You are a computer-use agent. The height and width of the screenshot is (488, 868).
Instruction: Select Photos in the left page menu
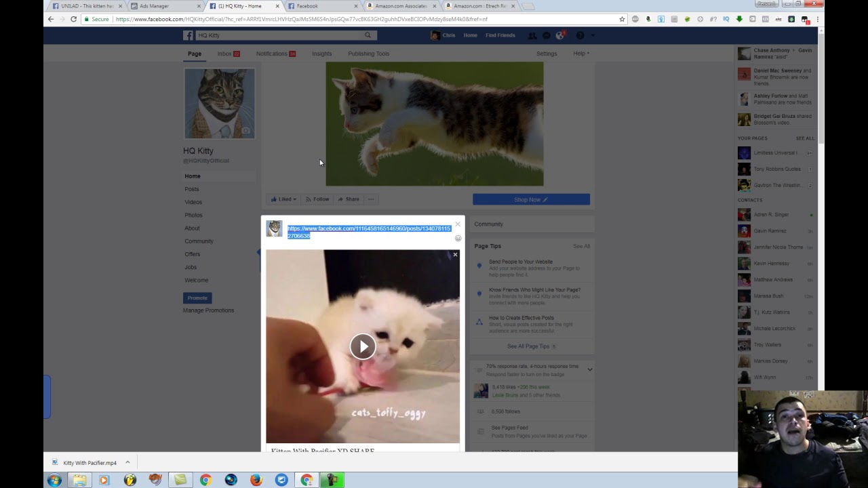193,215
